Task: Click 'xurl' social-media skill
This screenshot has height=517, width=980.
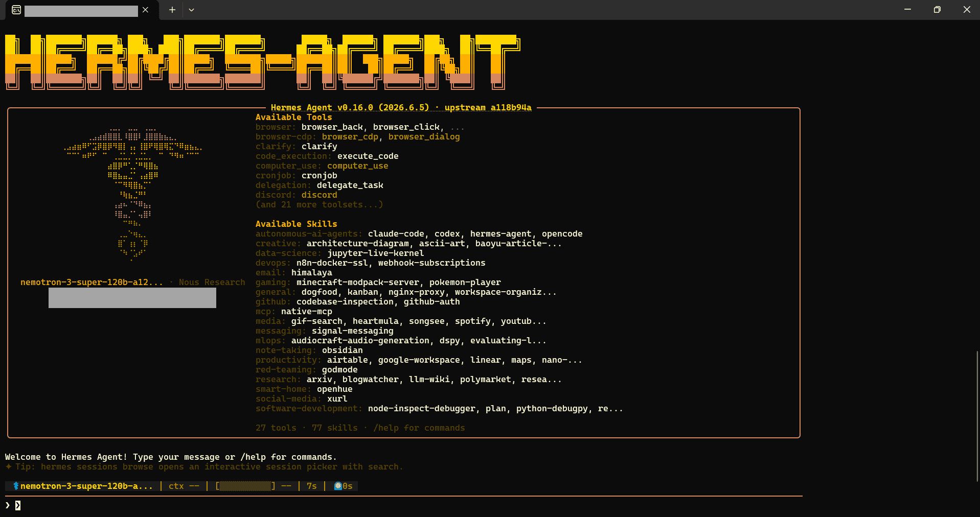Action: tap(337, 398)
